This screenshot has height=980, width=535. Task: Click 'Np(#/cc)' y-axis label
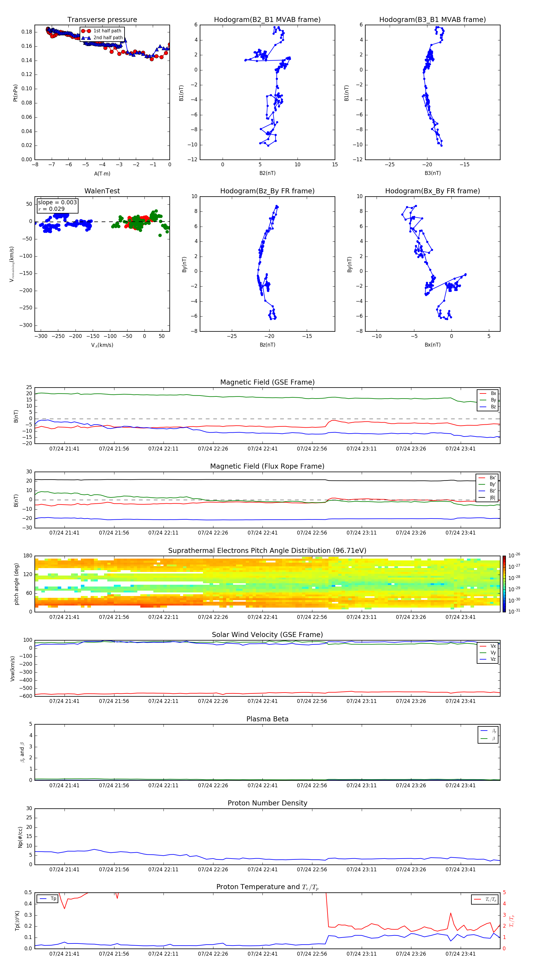(x=20, y=837)
